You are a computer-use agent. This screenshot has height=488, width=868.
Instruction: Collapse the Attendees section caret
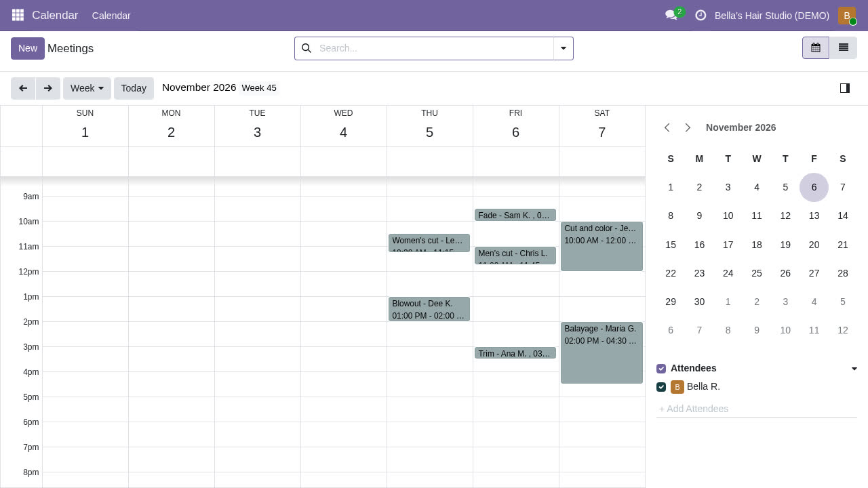point(854,369)
